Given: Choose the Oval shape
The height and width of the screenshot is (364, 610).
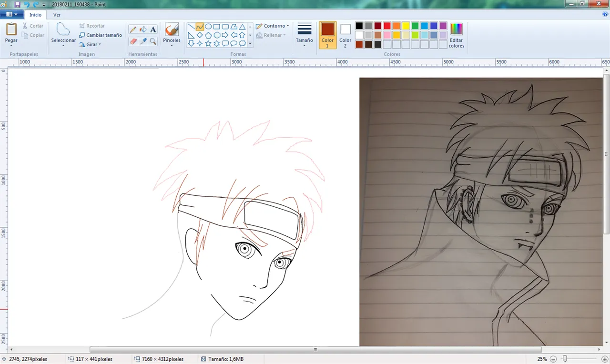Looking at the screenshot, I should pos(208,27).
